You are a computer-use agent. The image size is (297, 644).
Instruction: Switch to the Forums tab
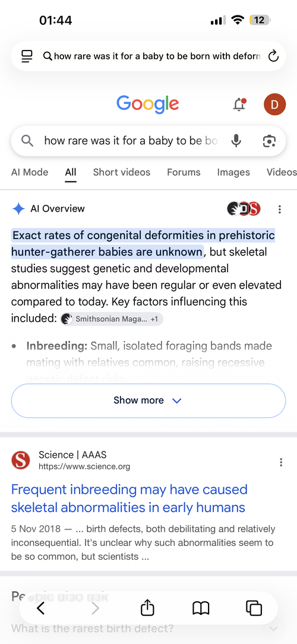(x=184, y=172)
